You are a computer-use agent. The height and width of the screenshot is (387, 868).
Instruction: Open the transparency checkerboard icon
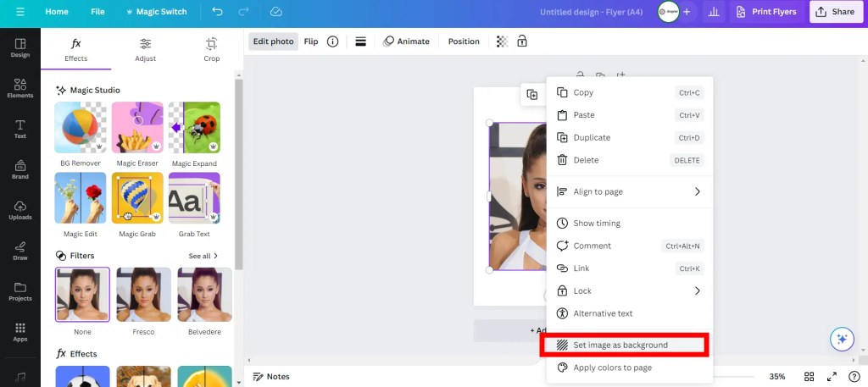coord(502,41)
